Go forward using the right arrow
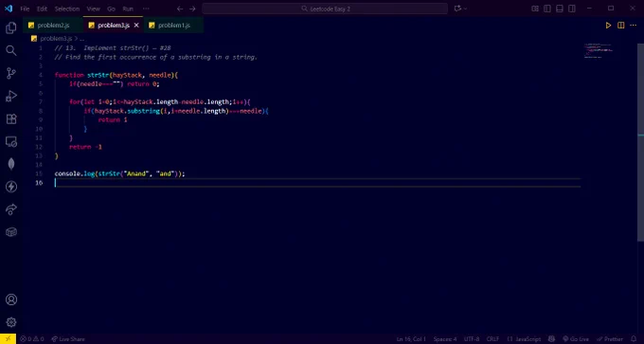This screenshot has width=644, height=344. [x=192, y=9]
